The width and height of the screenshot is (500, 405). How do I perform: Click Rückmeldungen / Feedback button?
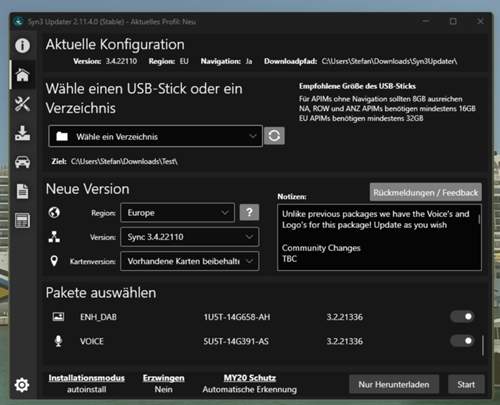(x=426, y=192)
